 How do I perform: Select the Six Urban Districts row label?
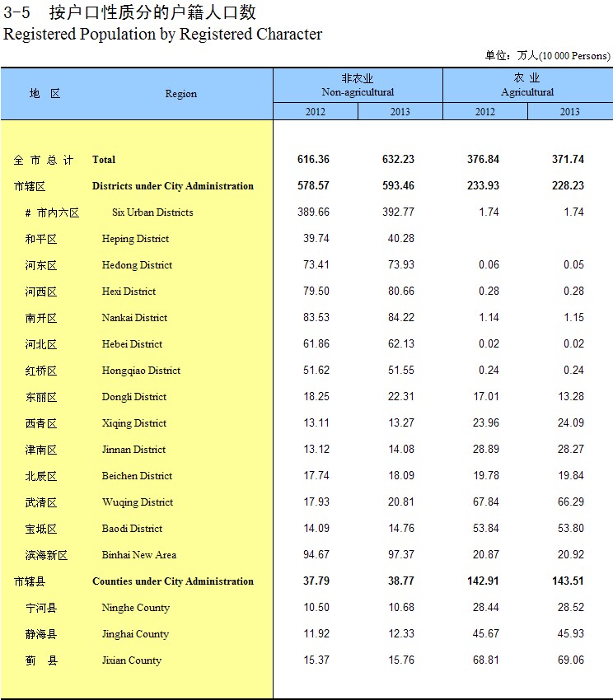pos(152,212)
